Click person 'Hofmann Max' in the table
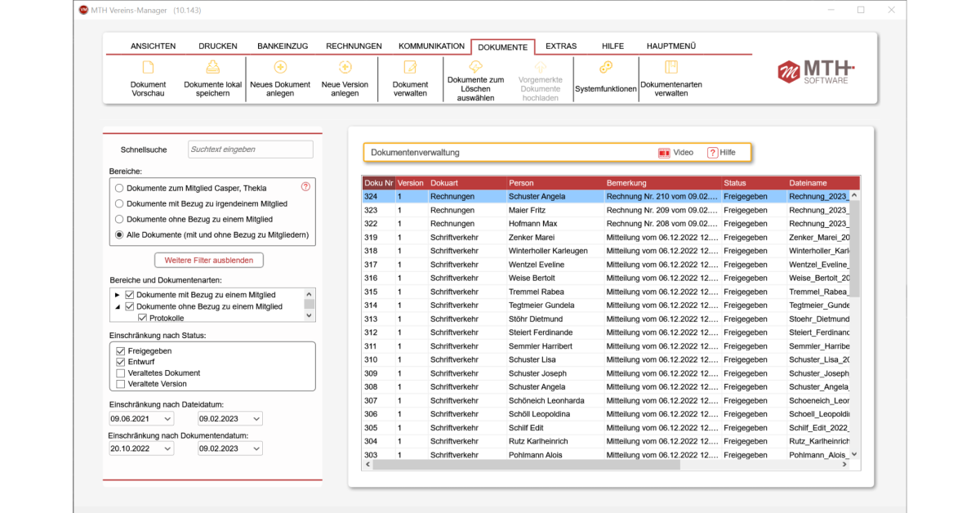 click(532, 224)
